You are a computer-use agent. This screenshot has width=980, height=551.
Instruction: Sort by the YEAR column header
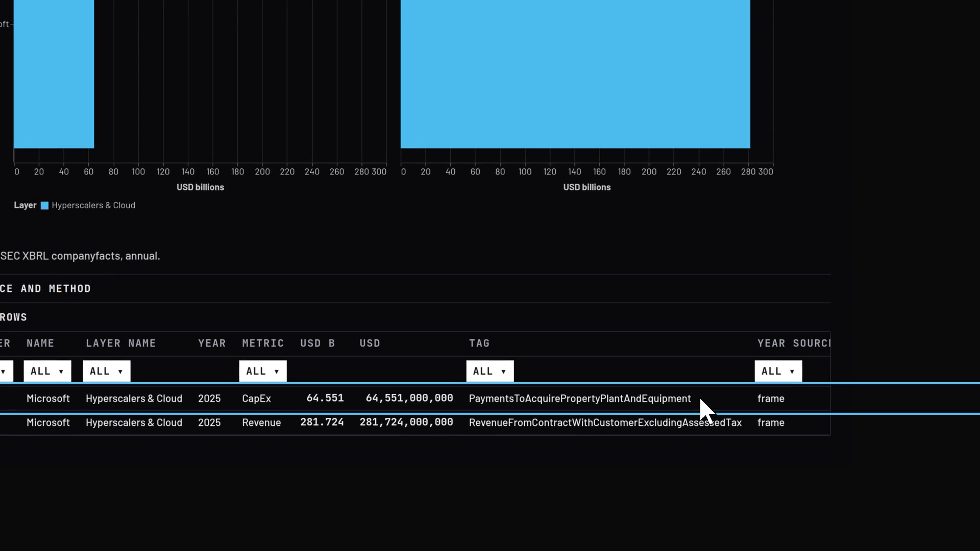(212, 343)
